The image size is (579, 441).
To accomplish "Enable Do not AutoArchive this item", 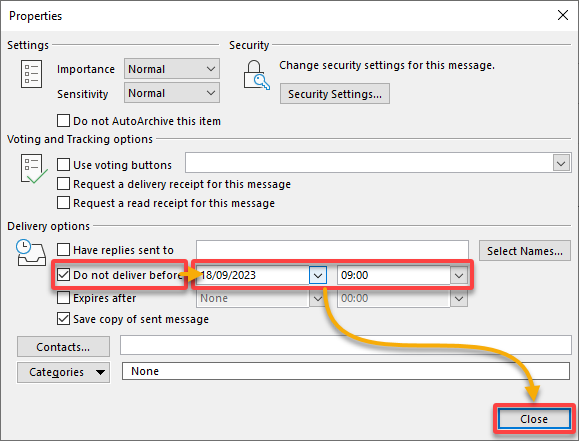I will [x=63, y=120].
